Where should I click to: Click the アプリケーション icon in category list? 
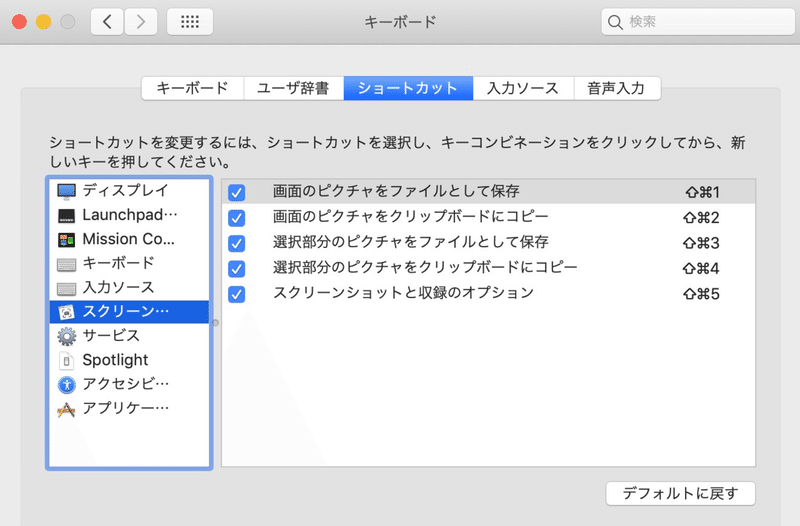click(66, 409)
